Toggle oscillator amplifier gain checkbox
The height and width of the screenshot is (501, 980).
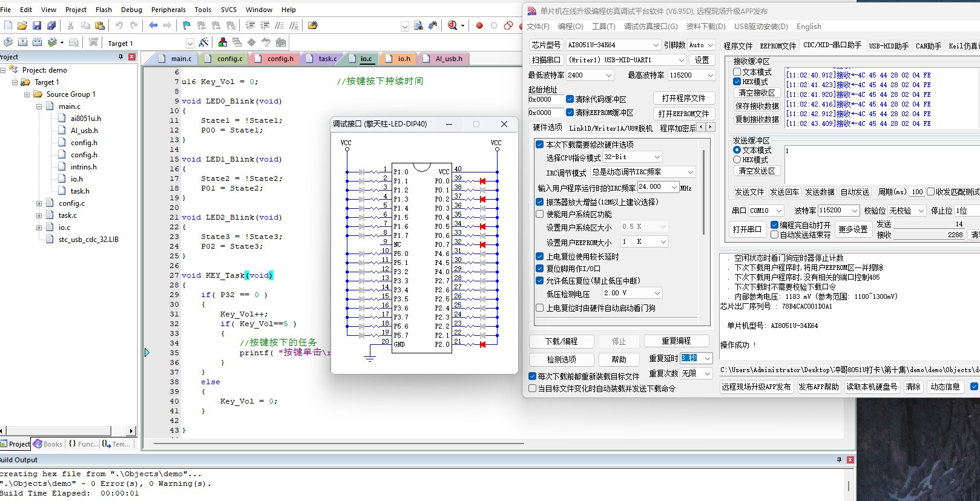(540, 202)
